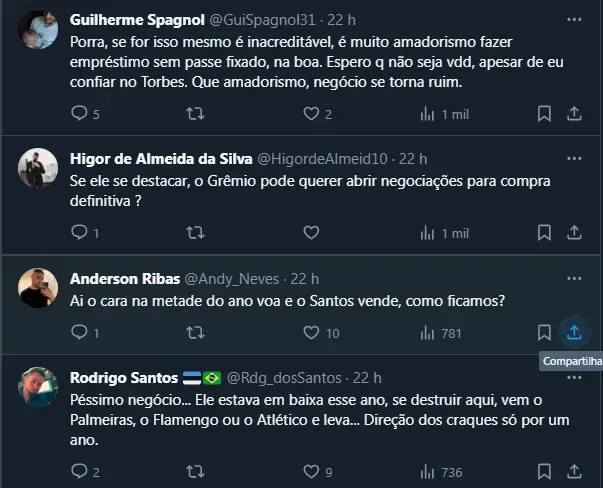Like Rodrigo Santos's tweet

[307, 471]
